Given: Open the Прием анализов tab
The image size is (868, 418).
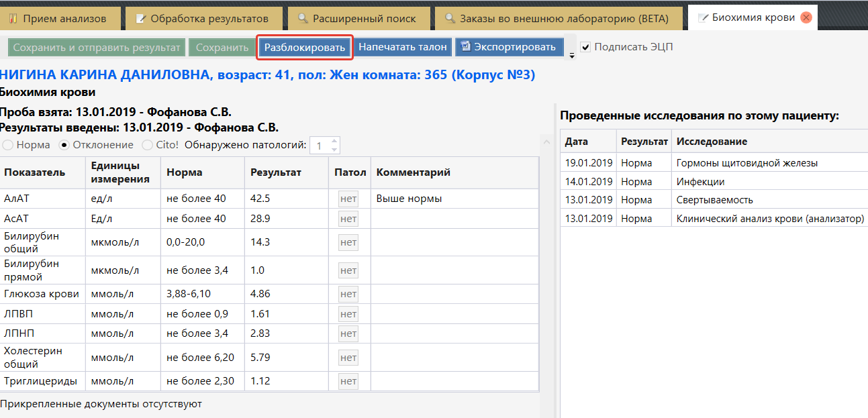Looking at the screenshot, I should (60, 18).
